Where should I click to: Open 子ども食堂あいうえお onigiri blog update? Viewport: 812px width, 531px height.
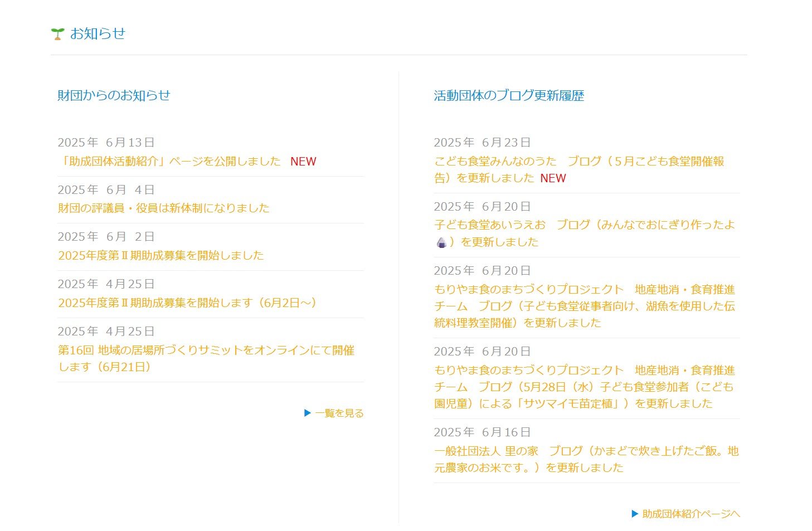pyautogui.click(x=584, y=225)
